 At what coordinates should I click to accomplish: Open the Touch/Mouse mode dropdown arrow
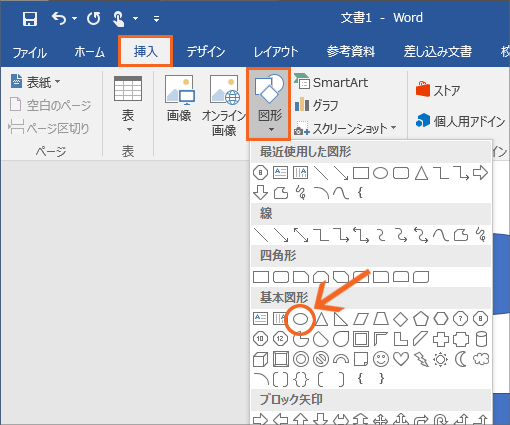(x=135, y=18)
